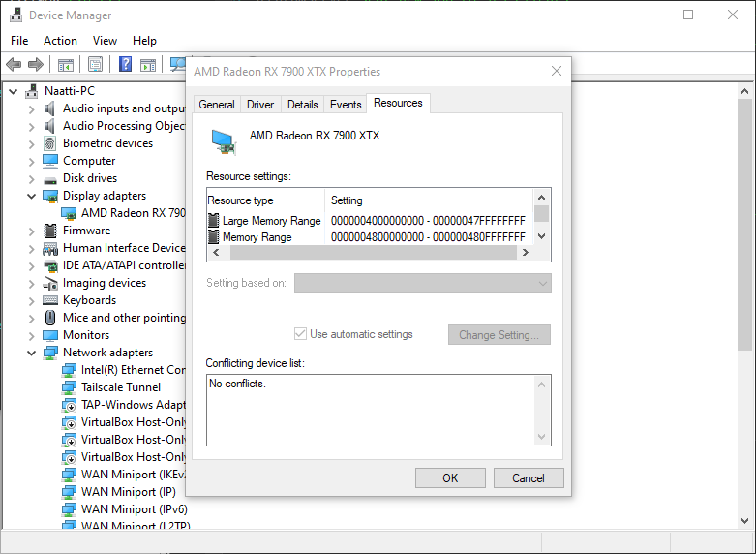Image resolution: width=756 pixels, height=554 pixels.
Task: Click the Naatti-PC computer root icon
Action: tap(32, 91)
